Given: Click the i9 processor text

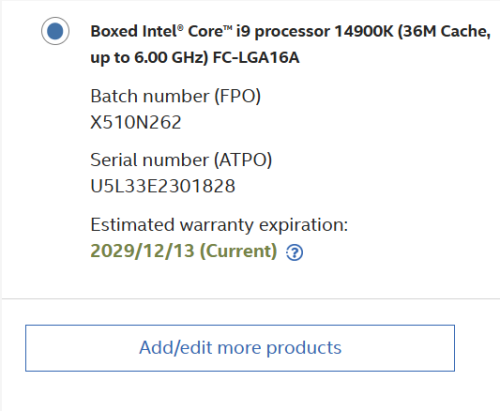Looking at the screenshot, I should click(x=283, y=32).
